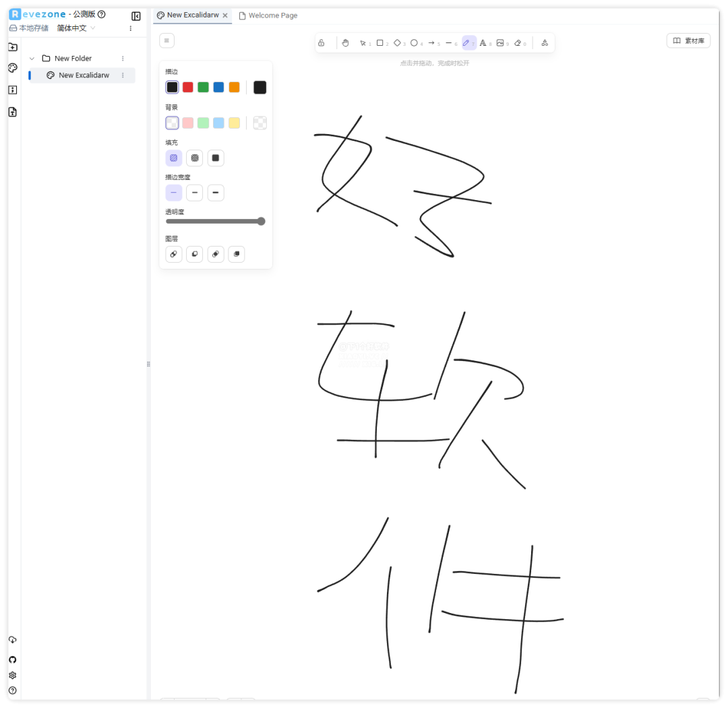Select the hand panning tool
Image resolution: width=728 pixels, height=708 pixels.
click(345, 42)
